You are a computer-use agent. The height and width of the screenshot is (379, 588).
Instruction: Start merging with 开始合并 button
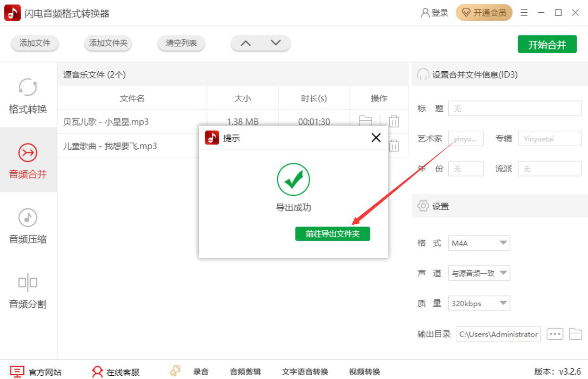coord(547,44)
